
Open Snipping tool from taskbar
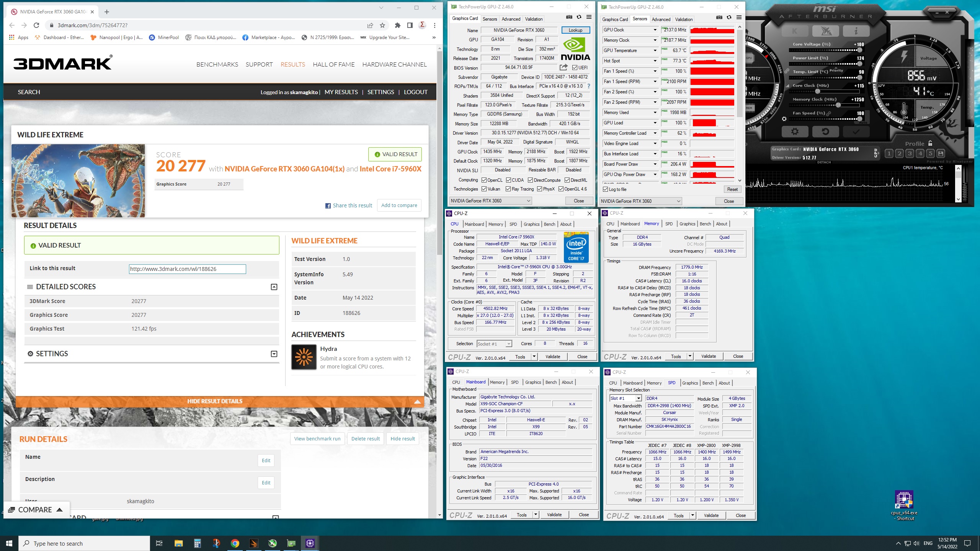pos(216,543)
